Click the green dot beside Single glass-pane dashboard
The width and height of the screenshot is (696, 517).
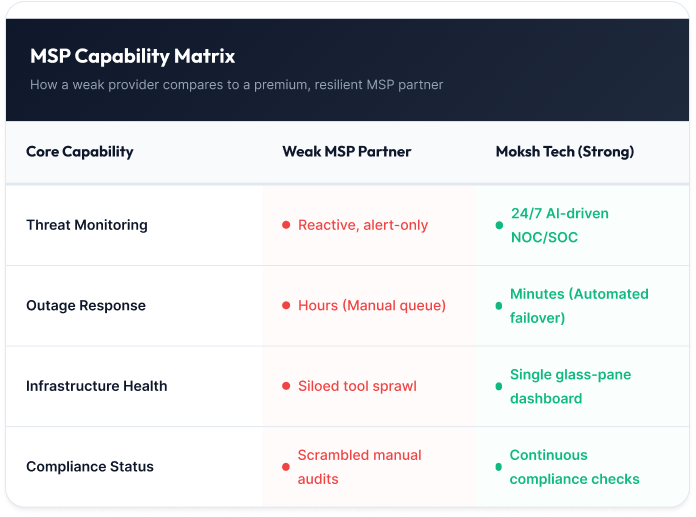point(498,387)
